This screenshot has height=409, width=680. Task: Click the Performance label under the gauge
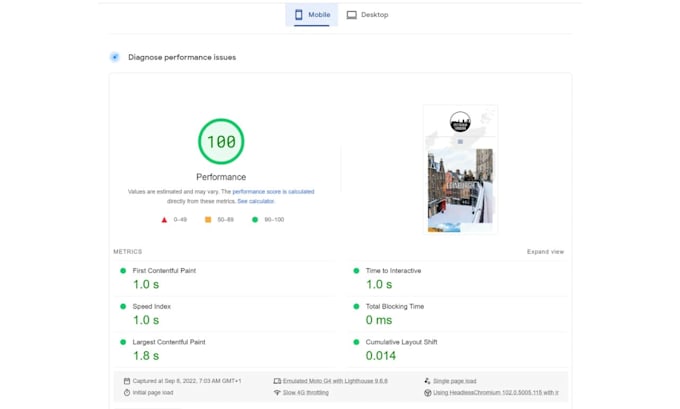(221, 177)
